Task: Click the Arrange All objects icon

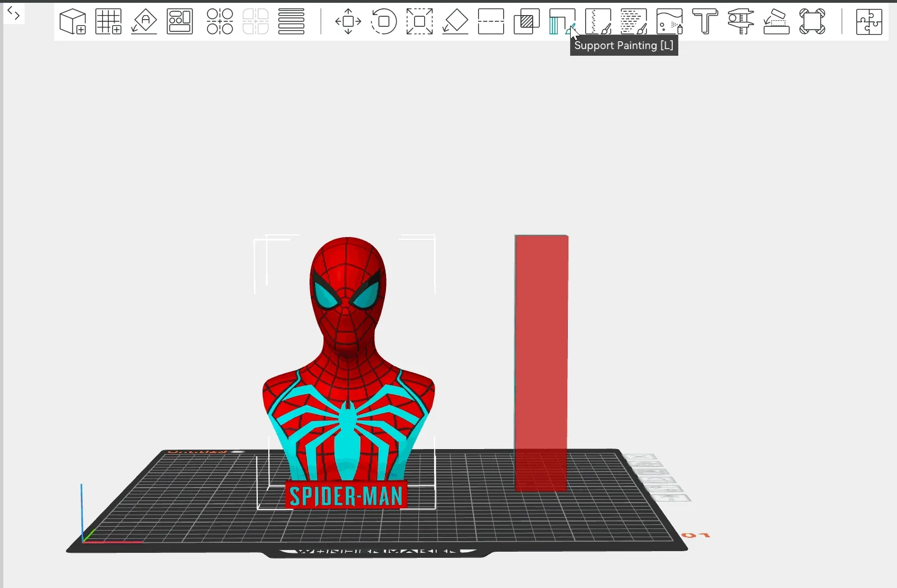Action: coord(180,22)
